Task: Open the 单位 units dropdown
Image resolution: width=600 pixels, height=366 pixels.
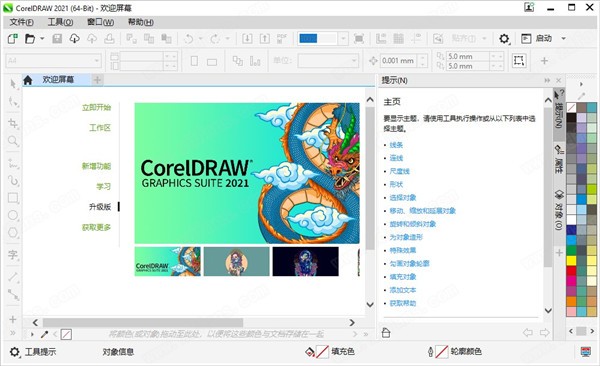Action: click(x=354, y=60)
